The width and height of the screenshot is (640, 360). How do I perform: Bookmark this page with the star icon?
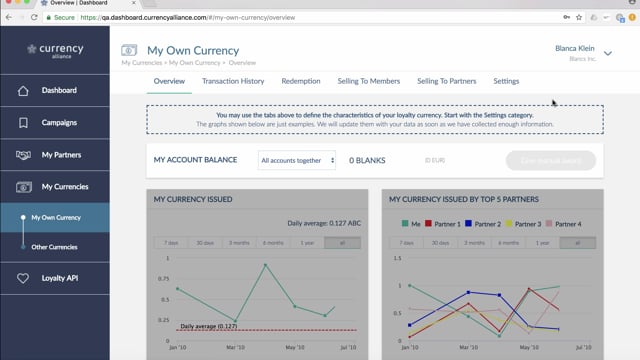(579, 17)
